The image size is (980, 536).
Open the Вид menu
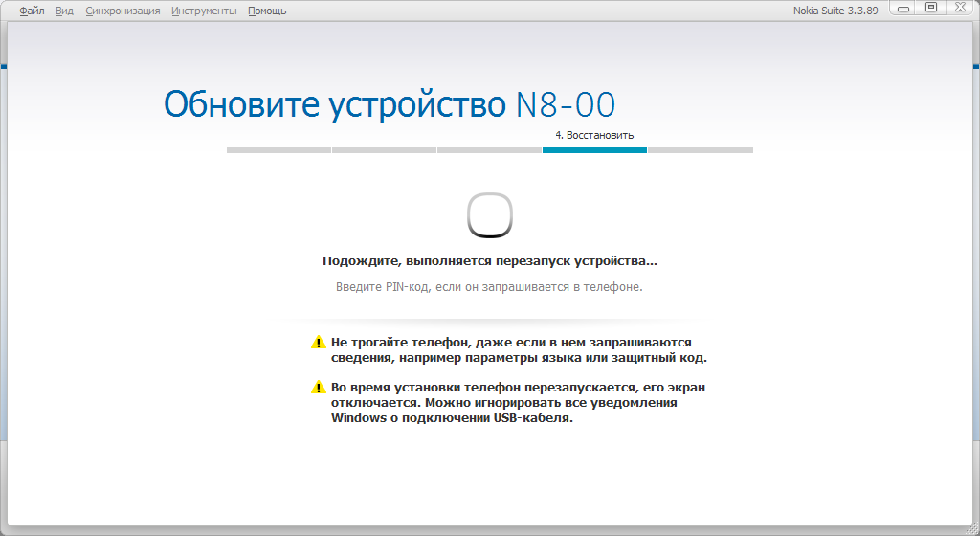64,11
